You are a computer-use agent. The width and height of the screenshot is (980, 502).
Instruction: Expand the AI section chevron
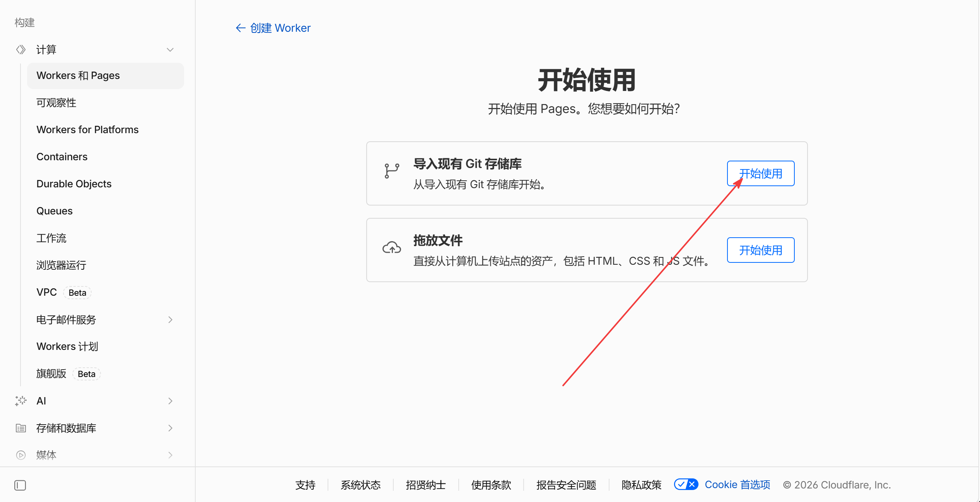[170, 401]
